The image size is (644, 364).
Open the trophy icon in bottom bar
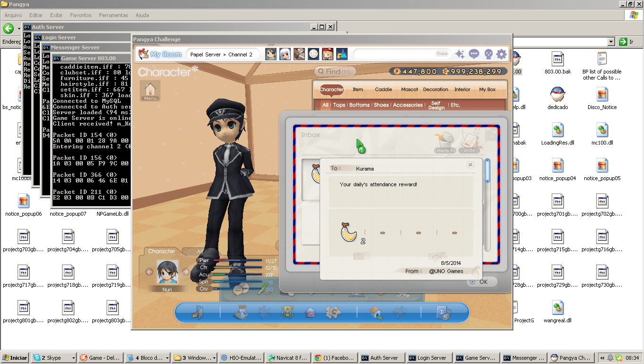pos(287,312)
